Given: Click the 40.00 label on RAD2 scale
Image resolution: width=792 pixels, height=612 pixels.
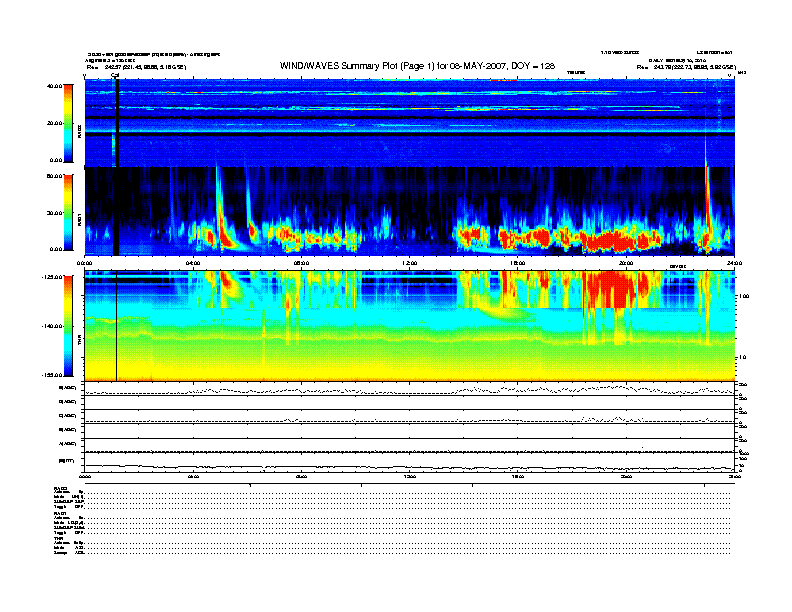Looking at the screenshot, I should [54, 86].
